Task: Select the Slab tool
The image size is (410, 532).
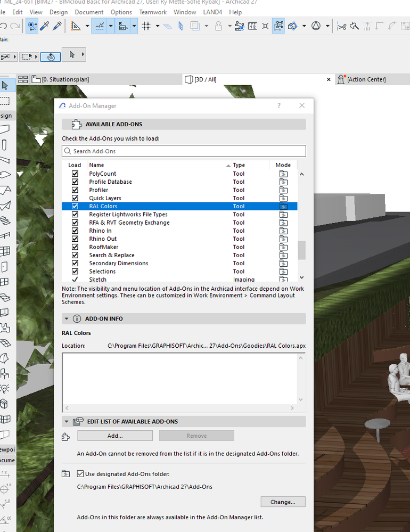Action: [5, 175]
